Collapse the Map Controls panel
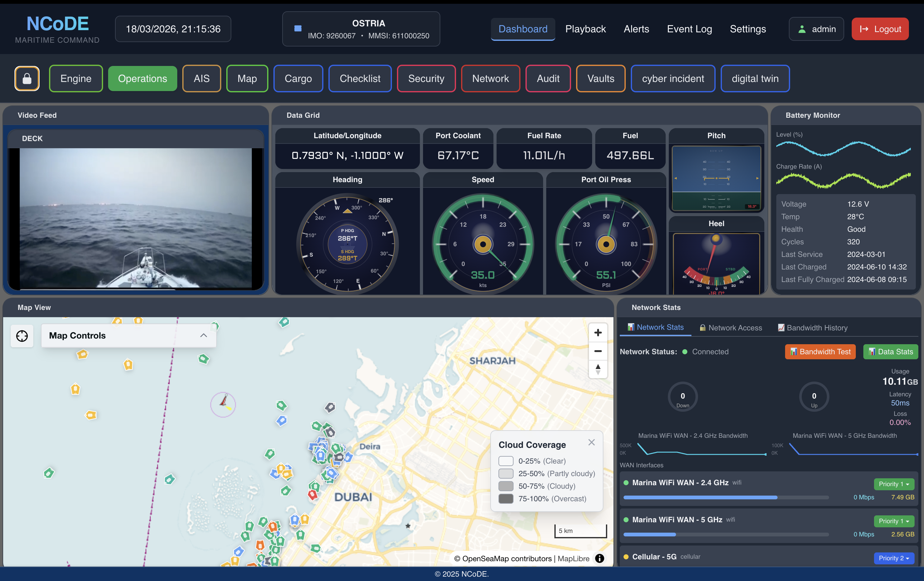Screen dimensions: 924x581 click(203, 335)
